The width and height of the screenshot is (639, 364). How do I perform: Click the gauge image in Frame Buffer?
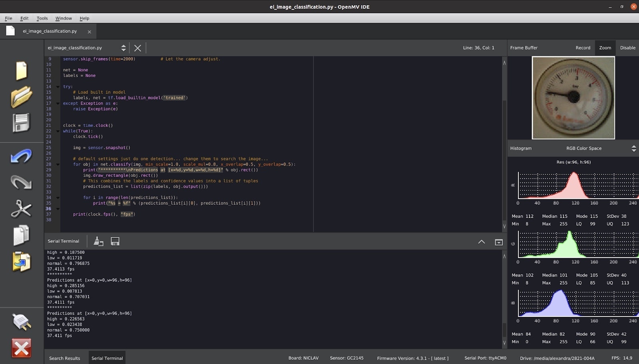(x=573, y=98)
